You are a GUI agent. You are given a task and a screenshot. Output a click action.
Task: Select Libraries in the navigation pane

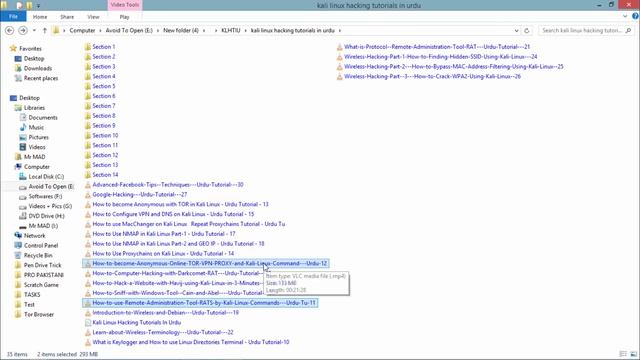coord(34,108)
